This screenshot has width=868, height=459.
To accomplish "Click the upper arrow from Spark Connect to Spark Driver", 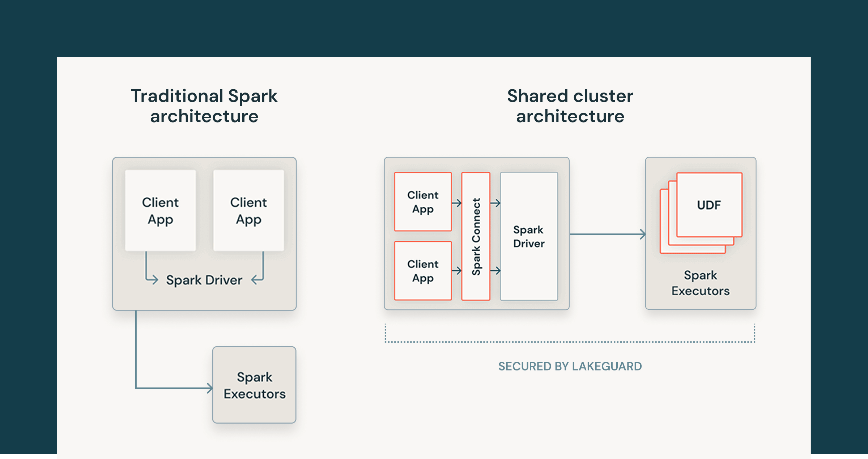I will pyautogui.click(x=495, y=203).
